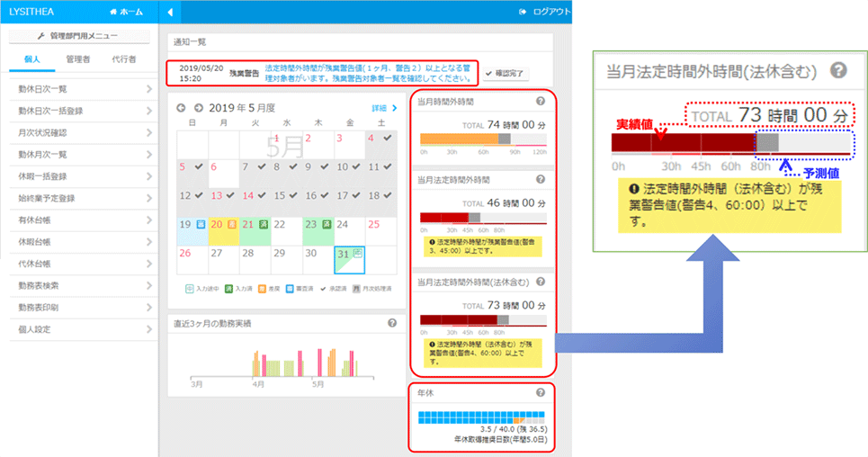This screenshot has width=868, height=457.
Task: Advance calendar to next month arrow
Action: 198,108
